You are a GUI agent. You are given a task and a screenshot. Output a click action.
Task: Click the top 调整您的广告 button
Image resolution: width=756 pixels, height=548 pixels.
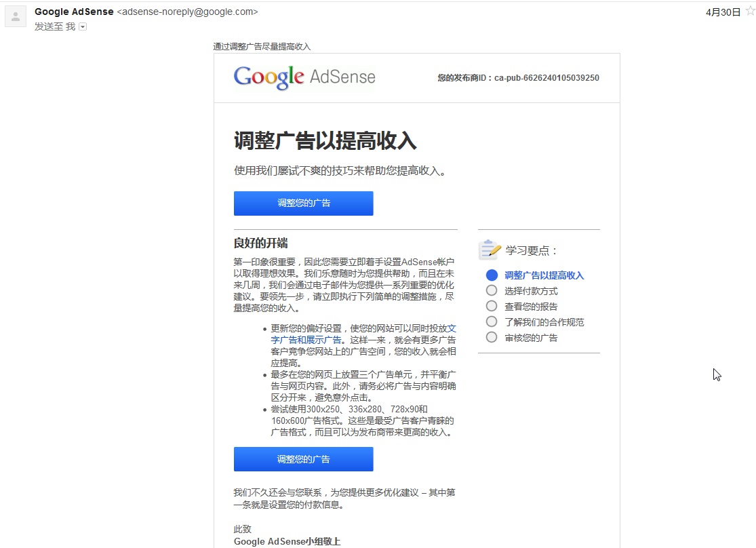click(303, 203)
